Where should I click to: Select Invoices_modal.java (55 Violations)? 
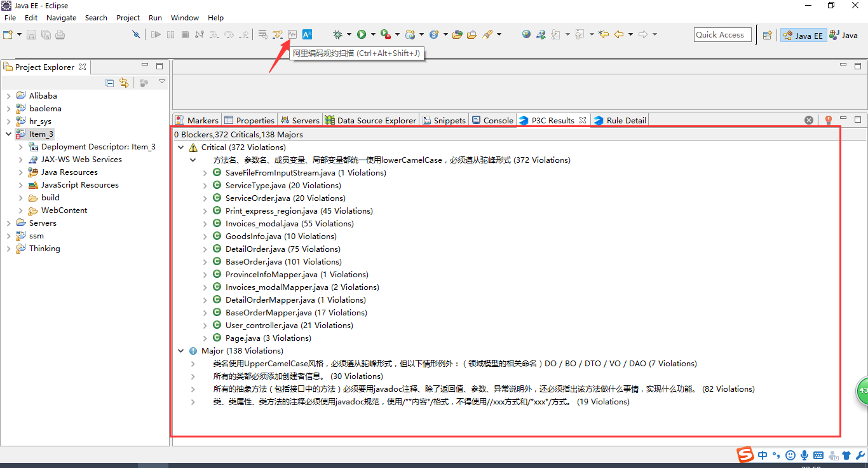pos(290,224)
